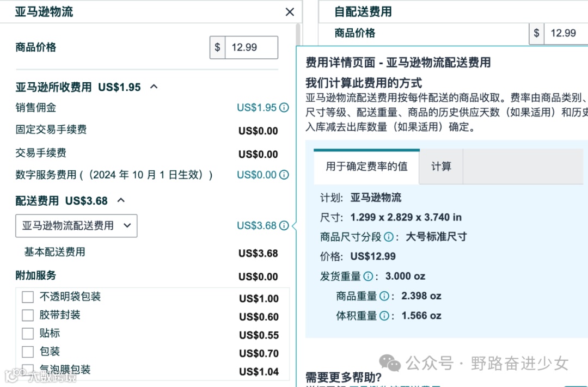Viewport: 588px width, 387px height.
Task: Click the US$0.60 胶带封装 price
Action: [x=259, y=317]
